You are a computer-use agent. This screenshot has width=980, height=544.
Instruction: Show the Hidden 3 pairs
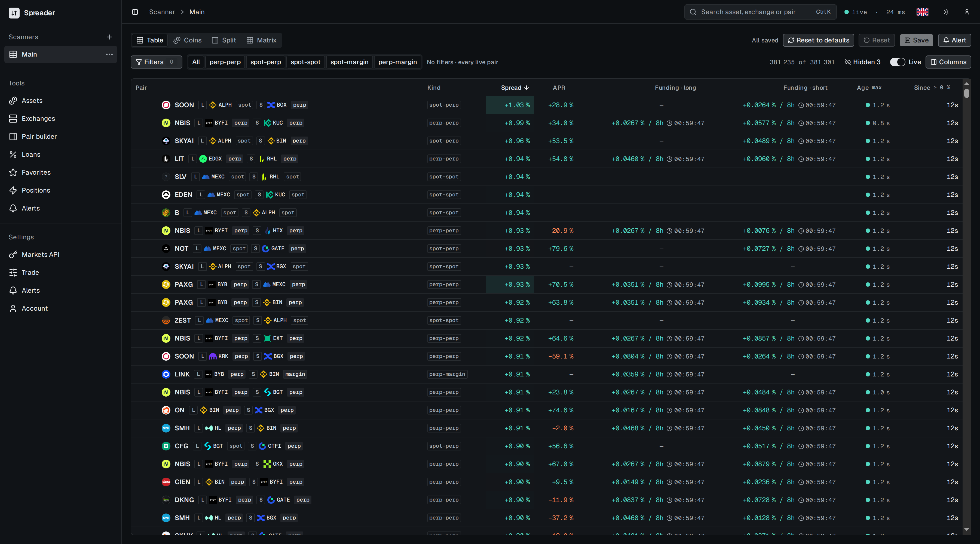862,62
